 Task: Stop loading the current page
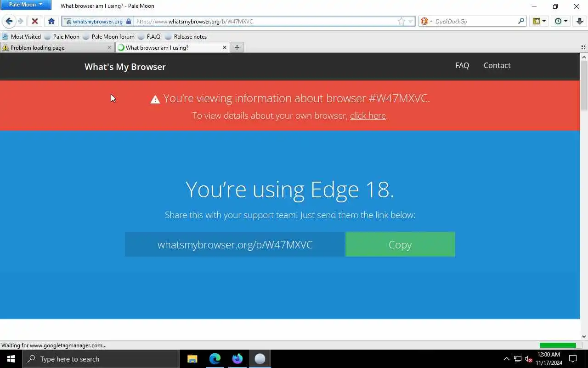coord(34,21)
